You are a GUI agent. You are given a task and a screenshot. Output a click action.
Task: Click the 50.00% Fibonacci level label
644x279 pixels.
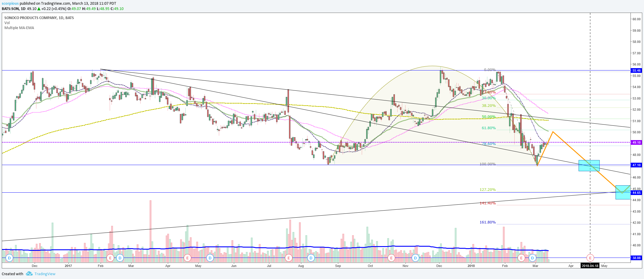coord(489,117)
